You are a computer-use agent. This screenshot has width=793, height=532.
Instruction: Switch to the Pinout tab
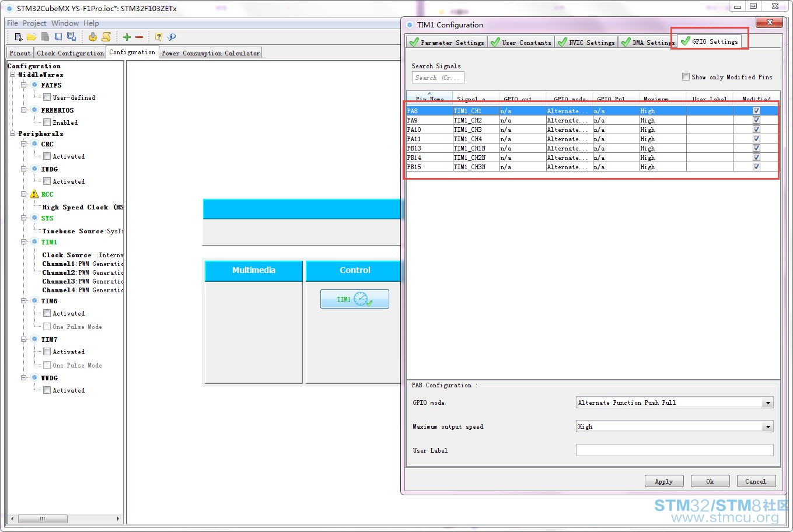(x=20, y=53)
